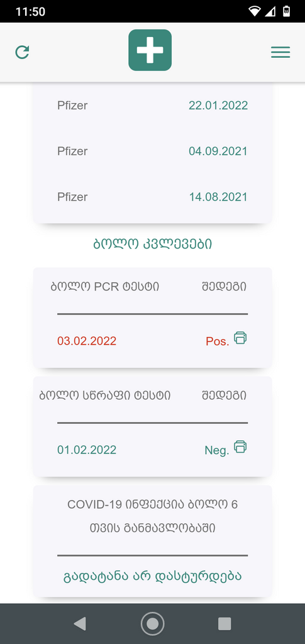Image resolution: width=305 pixels, height=644 pixels.
Task: Tap the Pos. result label
Action: tap(217, 341)
